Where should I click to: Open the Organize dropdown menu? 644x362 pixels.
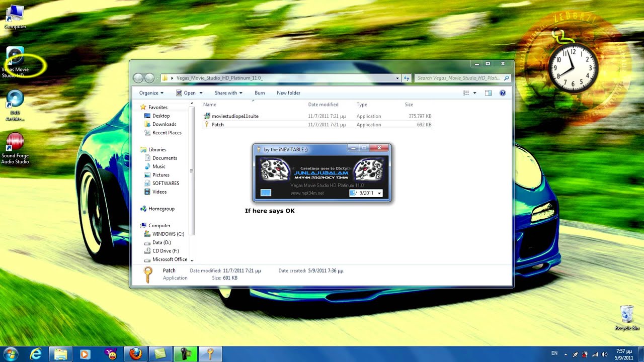(x=151, y=93)
